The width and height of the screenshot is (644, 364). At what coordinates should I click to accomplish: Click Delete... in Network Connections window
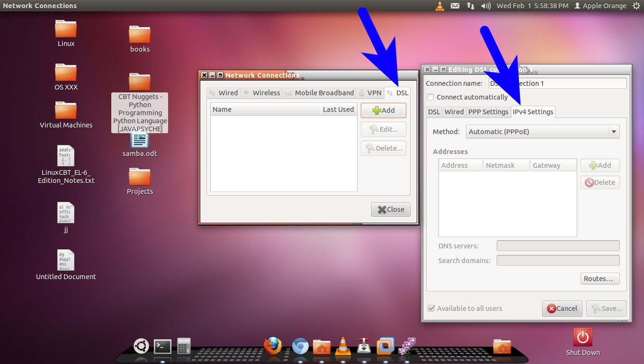click(x=384, y=148)
